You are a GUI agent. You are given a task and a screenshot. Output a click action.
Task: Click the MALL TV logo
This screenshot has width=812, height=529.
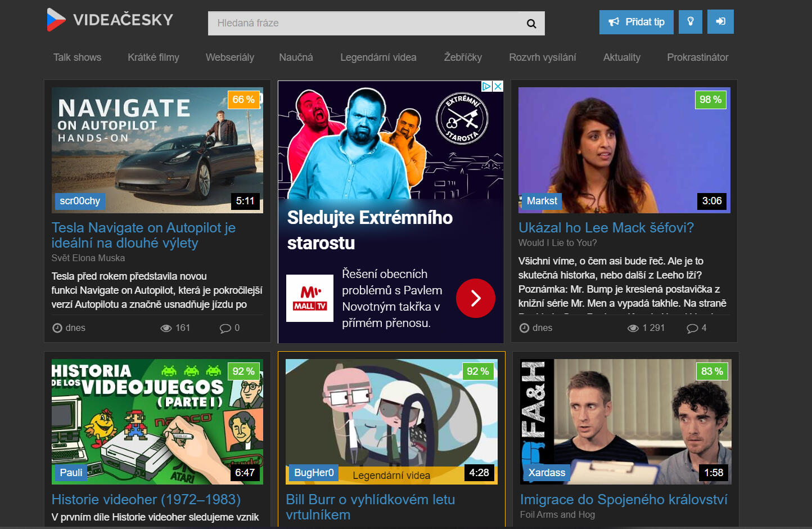point(309,298)
